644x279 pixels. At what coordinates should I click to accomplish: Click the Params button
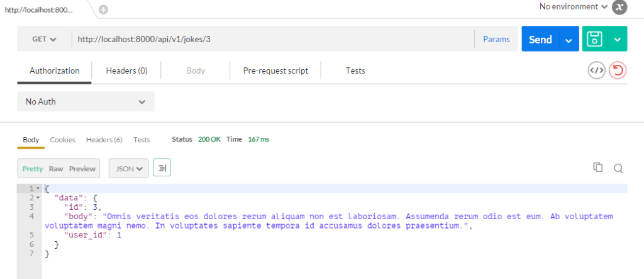[x=496, y=39]
